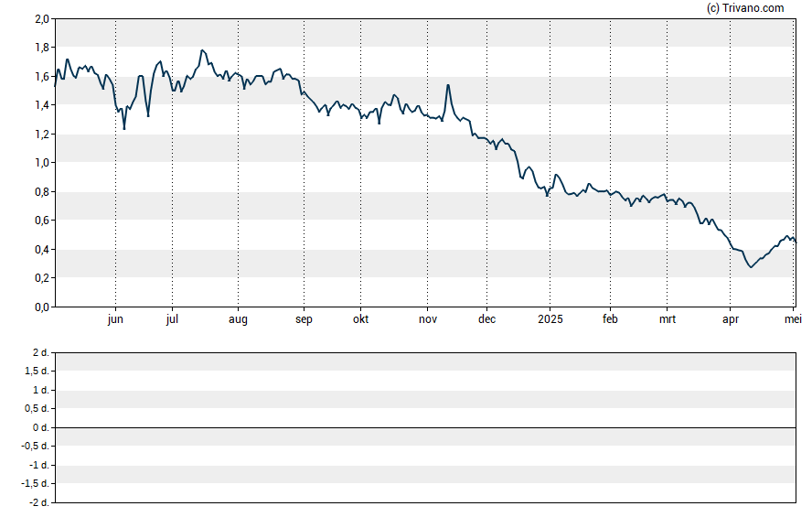Click the mid-July highest price peak
The width and height of the screenshot is (812, 517).
click(x=202, y=50)
